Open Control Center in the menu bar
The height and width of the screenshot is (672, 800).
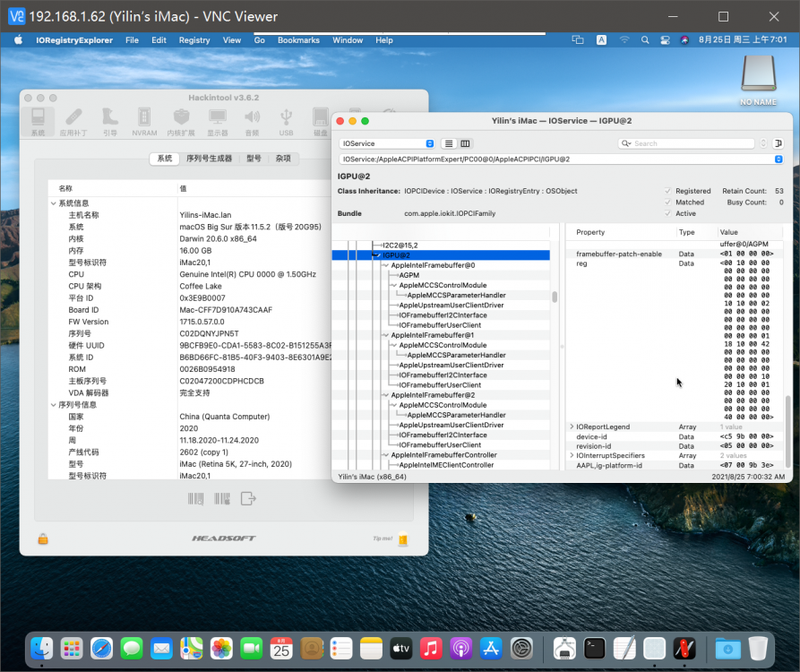click(x=665, y=39)
